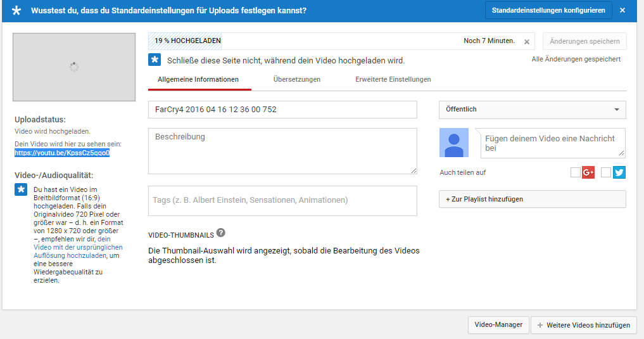Screen dimensions: 644x339
Task: Switch to the Übersetzungen tab
Action: pos(297,79)
